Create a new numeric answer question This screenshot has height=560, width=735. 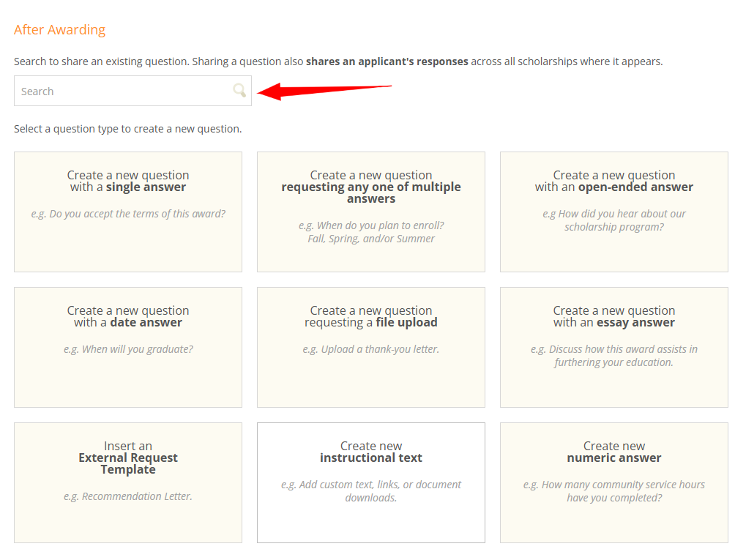click(x=613, y=482)
